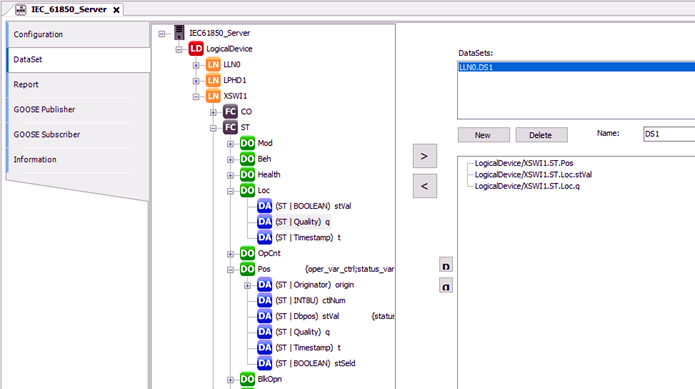Click the DA icon for INT8U ctlNum
The height and width of the screenshot is (389, 695).
point(265,300)
